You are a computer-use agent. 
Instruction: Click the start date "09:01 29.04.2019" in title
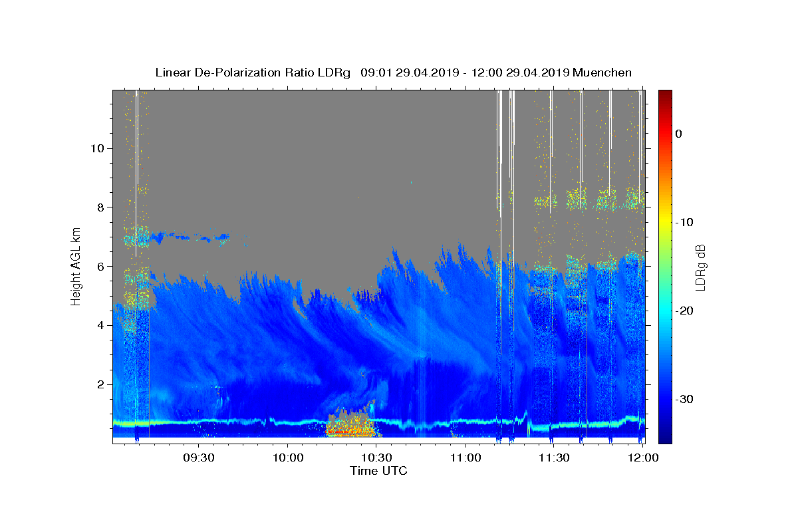409,72
